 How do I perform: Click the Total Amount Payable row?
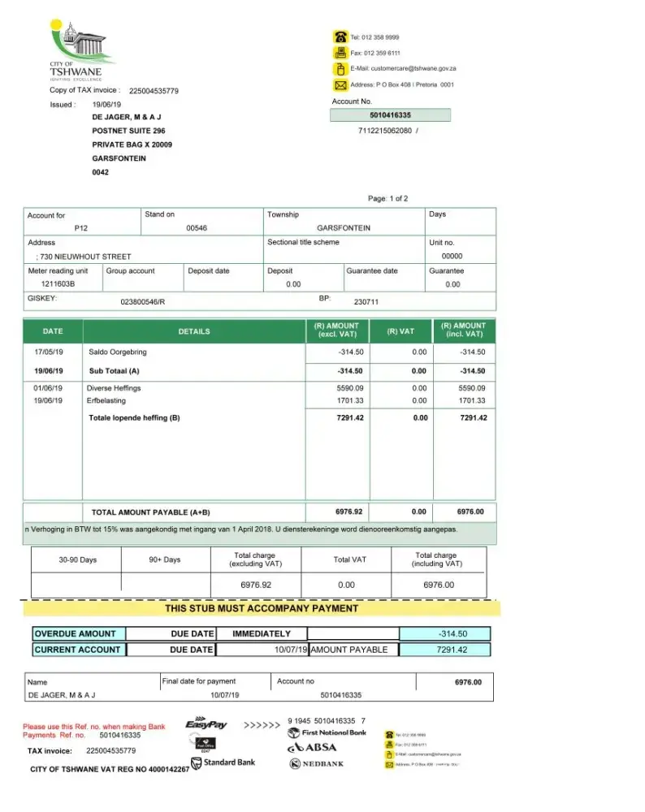pos(260,512)
